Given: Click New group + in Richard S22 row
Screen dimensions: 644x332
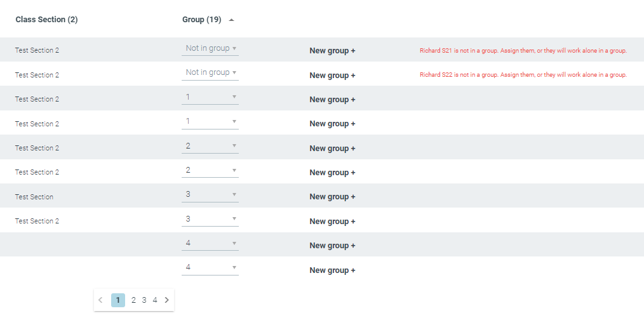Looking at the screenshot, I should (332, 76).
